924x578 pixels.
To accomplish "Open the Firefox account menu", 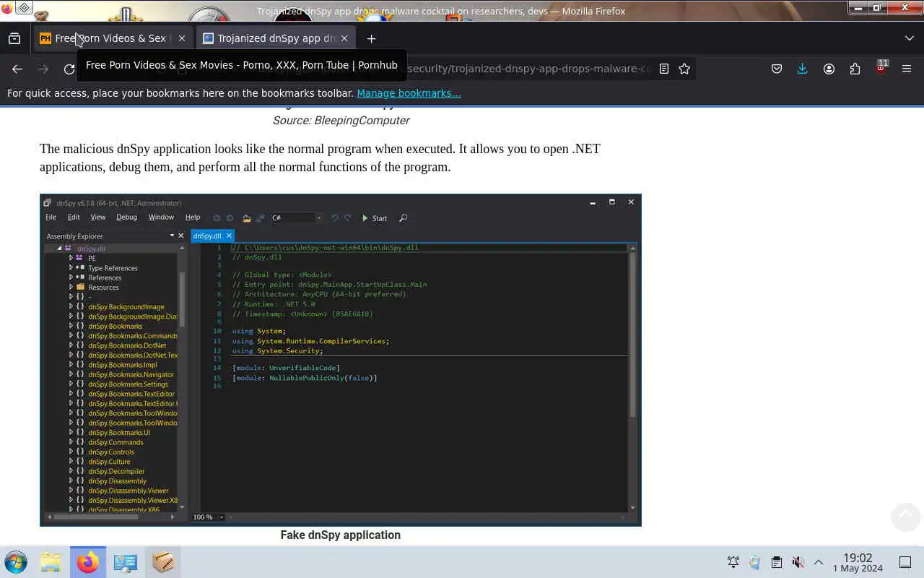I will click(829, 69).
